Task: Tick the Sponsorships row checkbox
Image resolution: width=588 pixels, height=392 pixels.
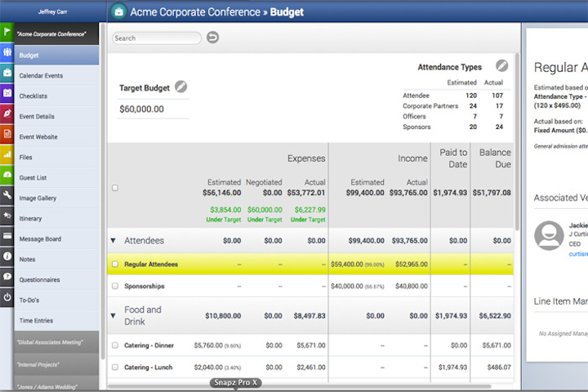Action: [115, 287]
